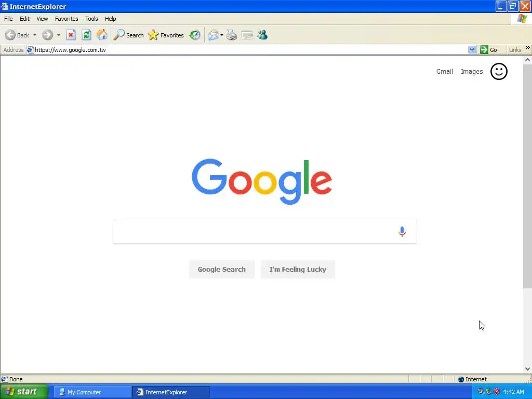Open the Help menu

click(110, 19)
